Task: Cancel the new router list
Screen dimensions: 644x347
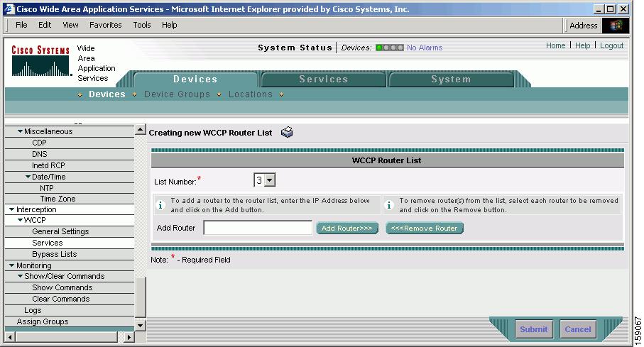Action: [577, 329]
